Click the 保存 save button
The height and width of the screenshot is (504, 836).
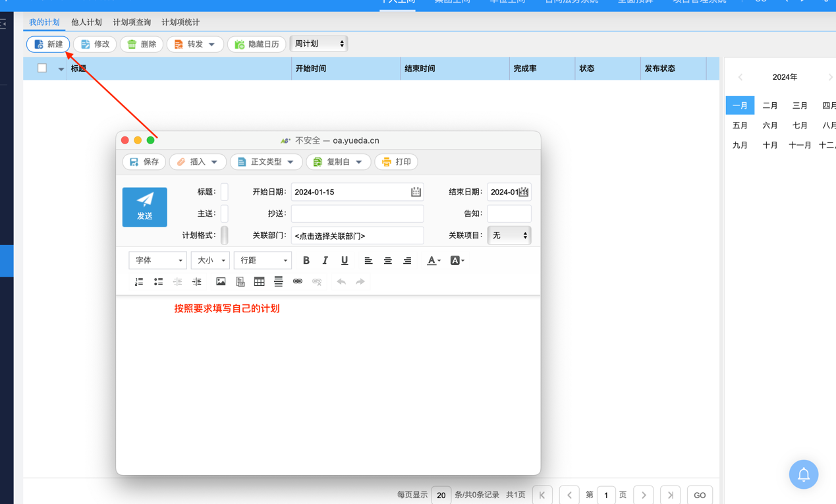(144, 161)
